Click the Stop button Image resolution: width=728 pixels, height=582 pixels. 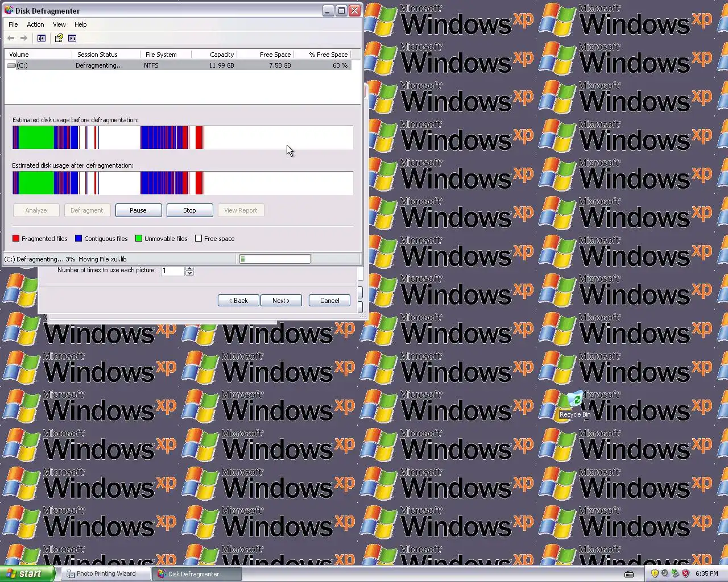click(189, 210)
